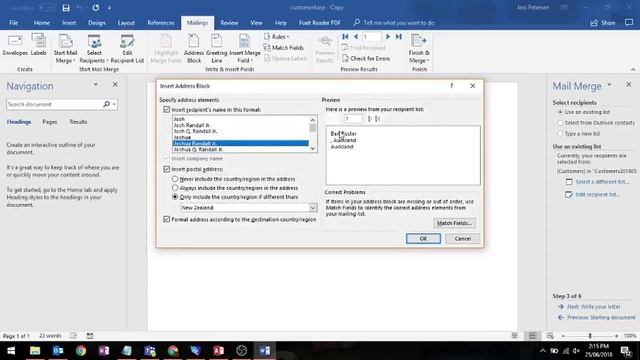Open the Rules dropdown in ribbon
The image size is (640, 360).
pos(277,37)
